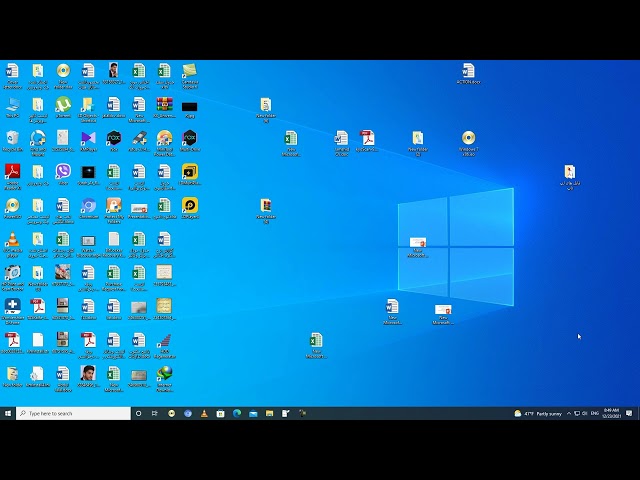Screen dimensions: 640x480
Task: Launch VLC from the taskbar
Action: pyautogui.click(x=204, y=413)
